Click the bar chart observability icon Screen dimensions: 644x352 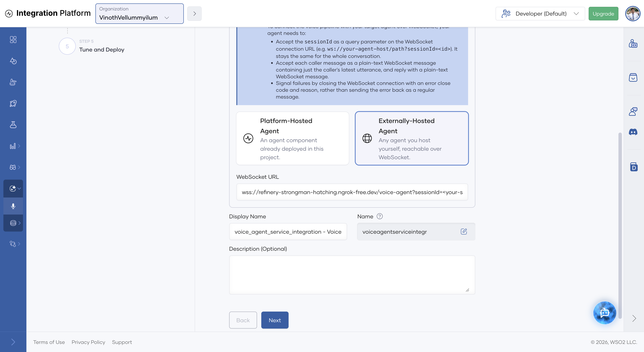13,146
